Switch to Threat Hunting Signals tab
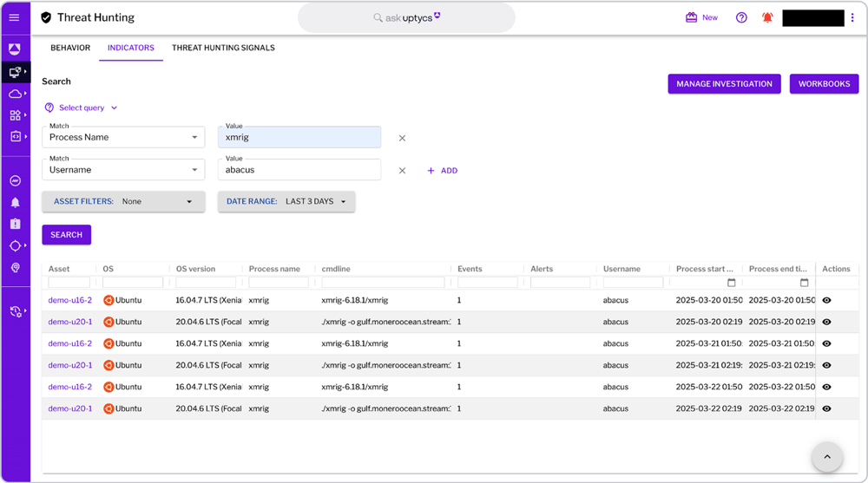 [x=223, y=48]
